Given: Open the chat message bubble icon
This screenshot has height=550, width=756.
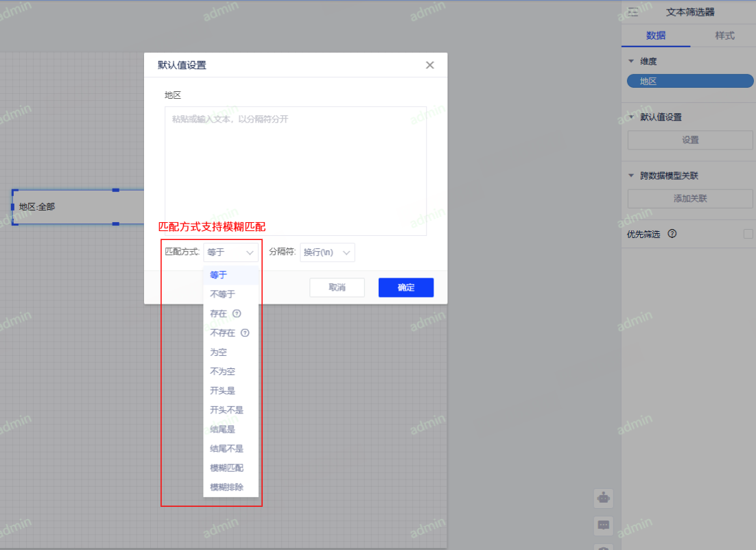Looking at the screenshot, I should coord(604,525).
